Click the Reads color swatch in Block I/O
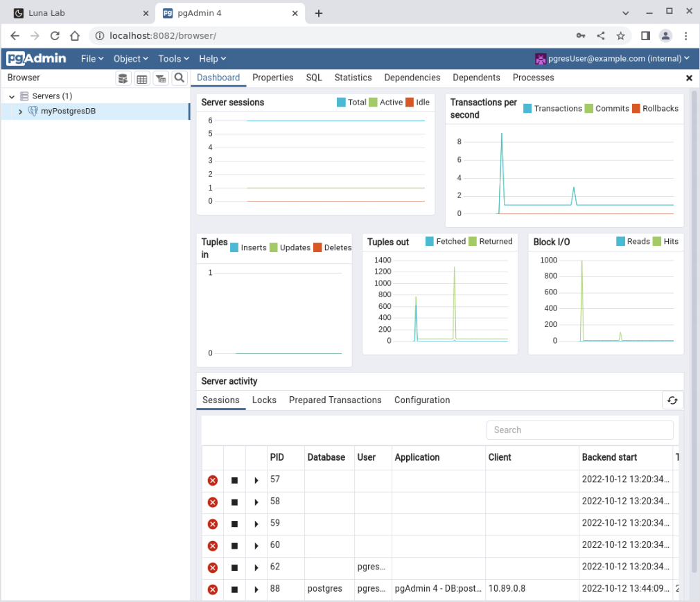The image size is (700, 602). [x=620, y=242]
